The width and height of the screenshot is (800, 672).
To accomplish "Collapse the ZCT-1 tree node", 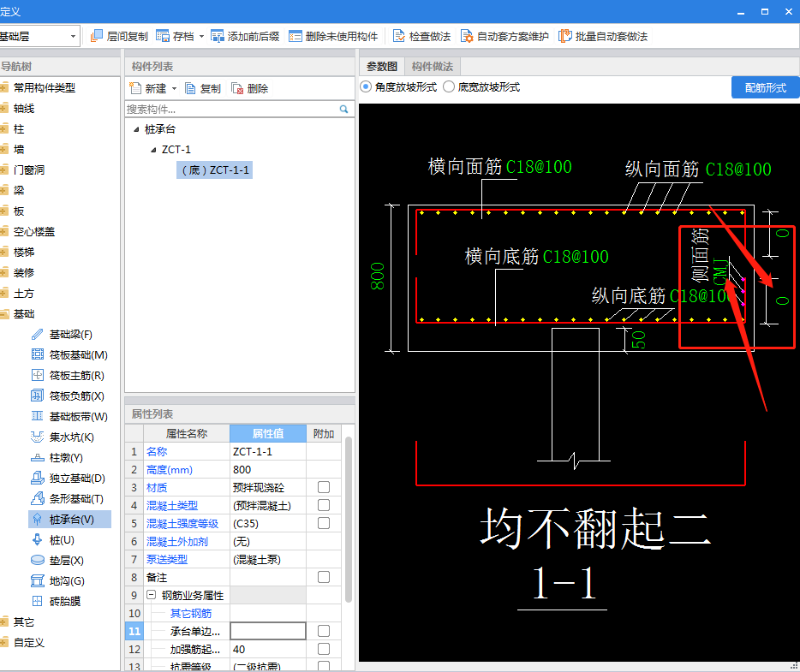I will [153, 150].
